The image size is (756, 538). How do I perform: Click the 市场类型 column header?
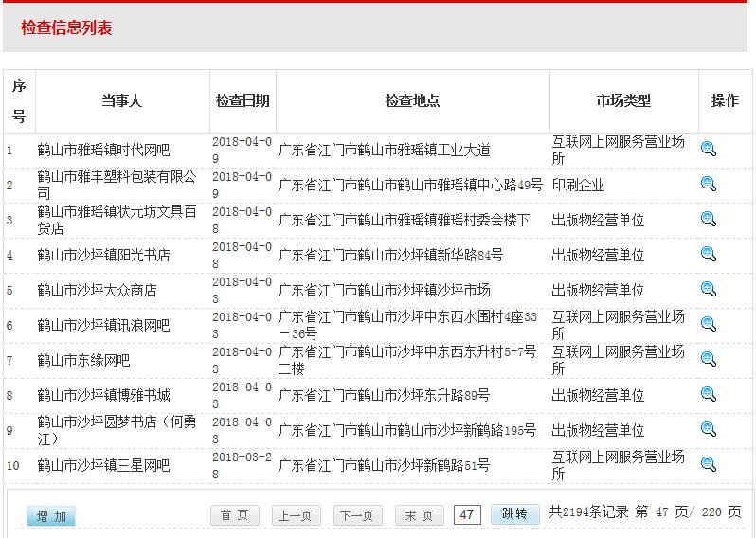coord(623,100)
